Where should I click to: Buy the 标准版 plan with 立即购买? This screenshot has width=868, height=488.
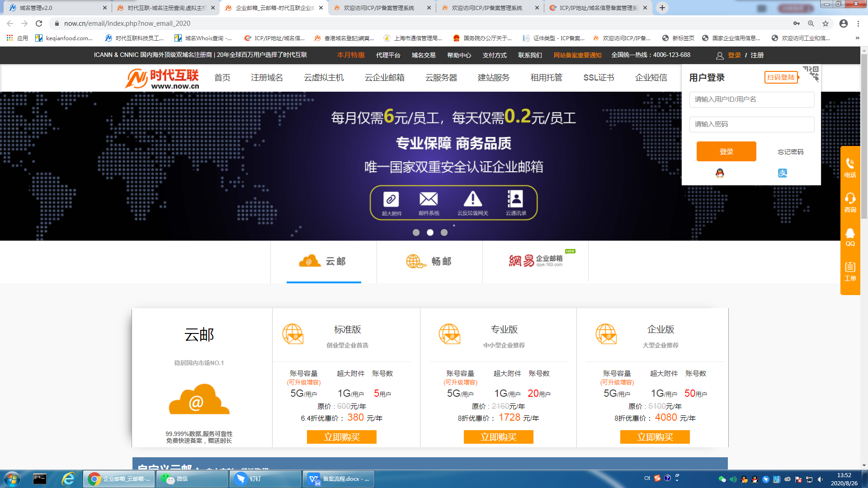click(x=341, y=437)
